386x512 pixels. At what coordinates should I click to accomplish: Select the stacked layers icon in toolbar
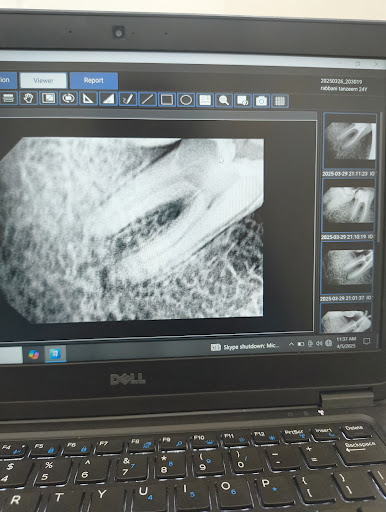point(8,98)
